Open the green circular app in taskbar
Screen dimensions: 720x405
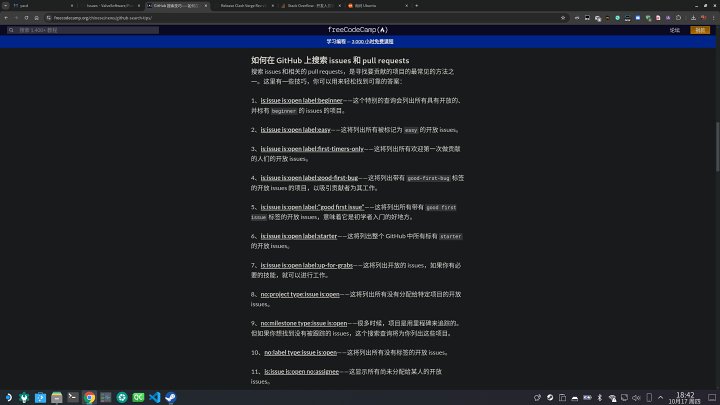coord(122,397)
